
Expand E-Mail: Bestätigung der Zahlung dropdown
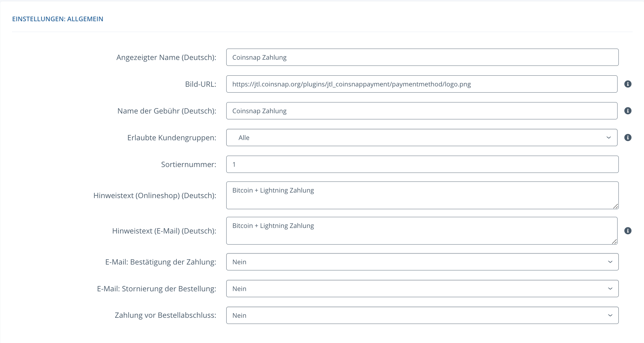click(422, 262)
